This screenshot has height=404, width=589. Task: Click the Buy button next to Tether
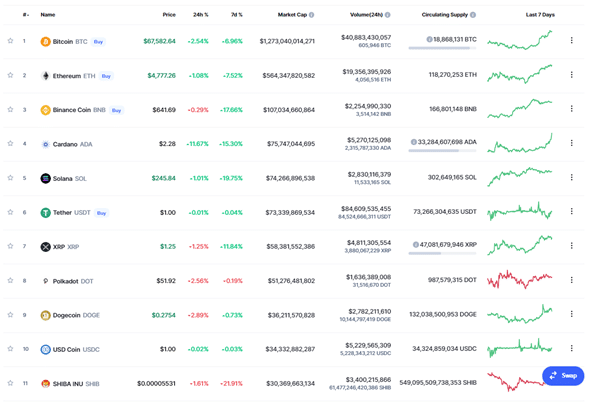(101, 213)
